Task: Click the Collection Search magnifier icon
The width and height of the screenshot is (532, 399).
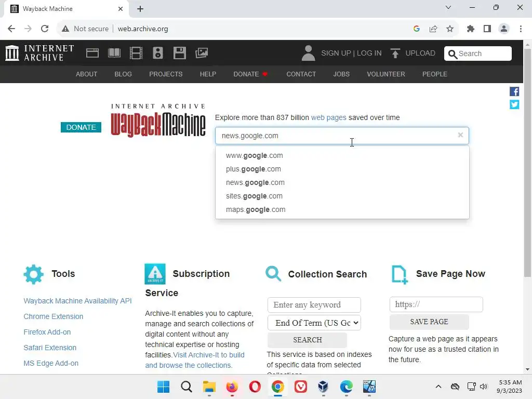Action: tap(273, 274)
